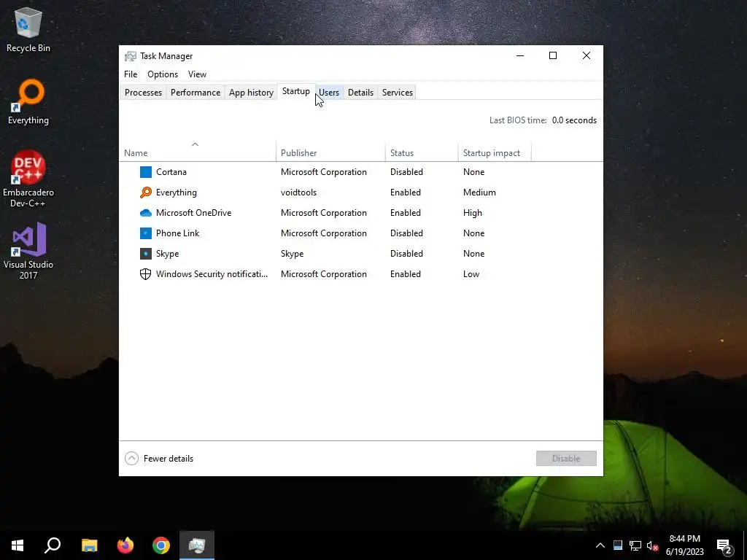
Task: Switch to the Services tab
Action: tap(398, 93)
